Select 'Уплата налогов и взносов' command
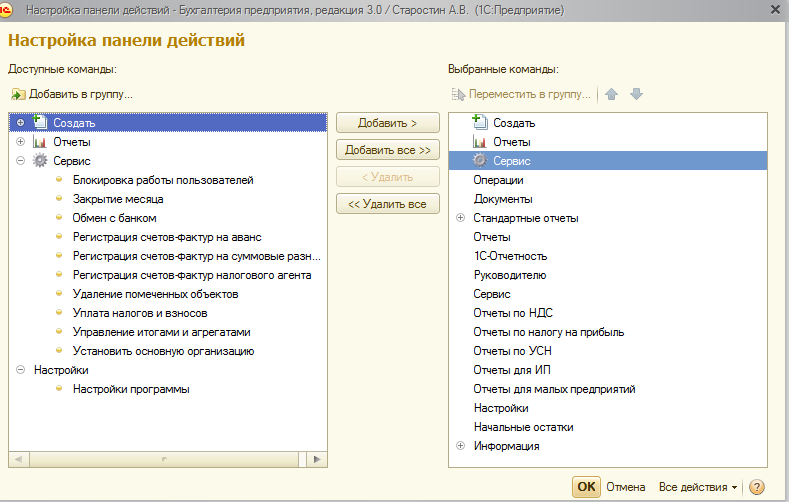 point(140,313)
